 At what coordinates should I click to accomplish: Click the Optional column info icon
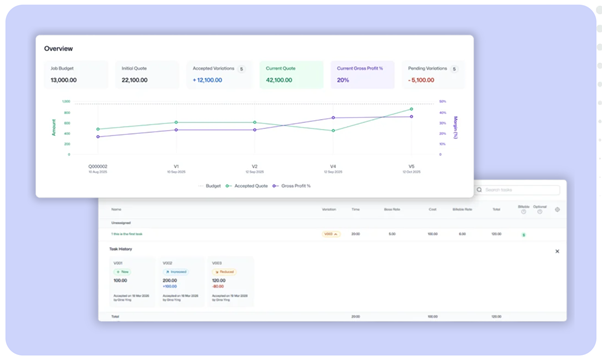pyautogui.click(x=539, y=212)
